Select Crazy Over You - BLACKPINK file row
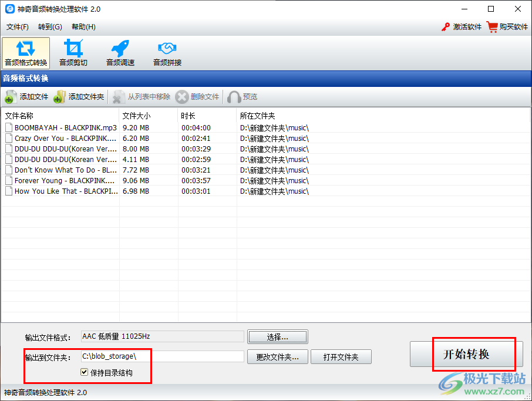532x401 pixels. [x=265, y=139]
